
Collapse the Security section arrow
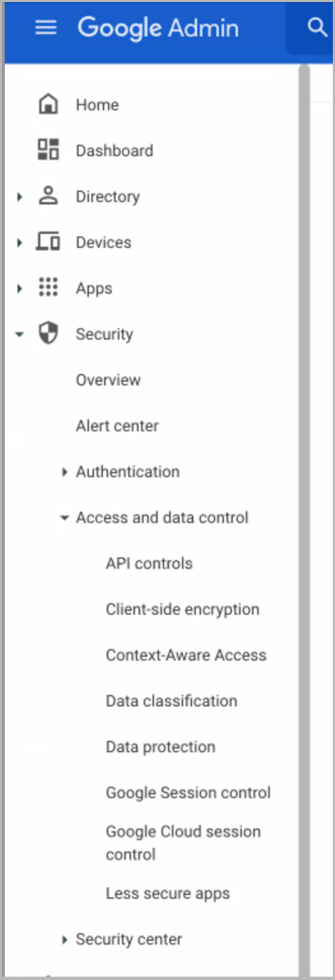(x=20, y=334)
